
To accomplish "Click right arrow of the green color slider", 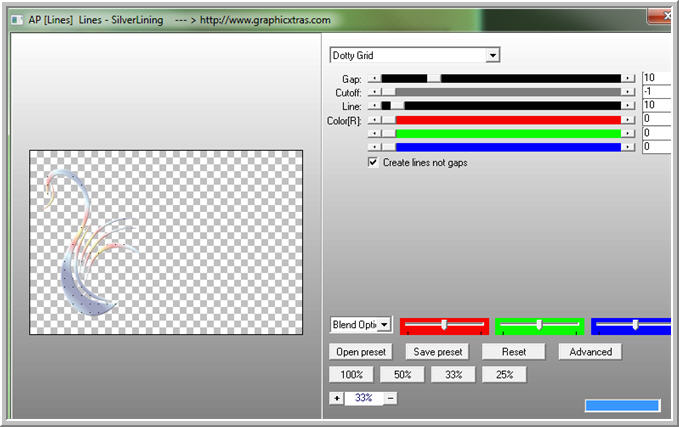I will point(627,133).
